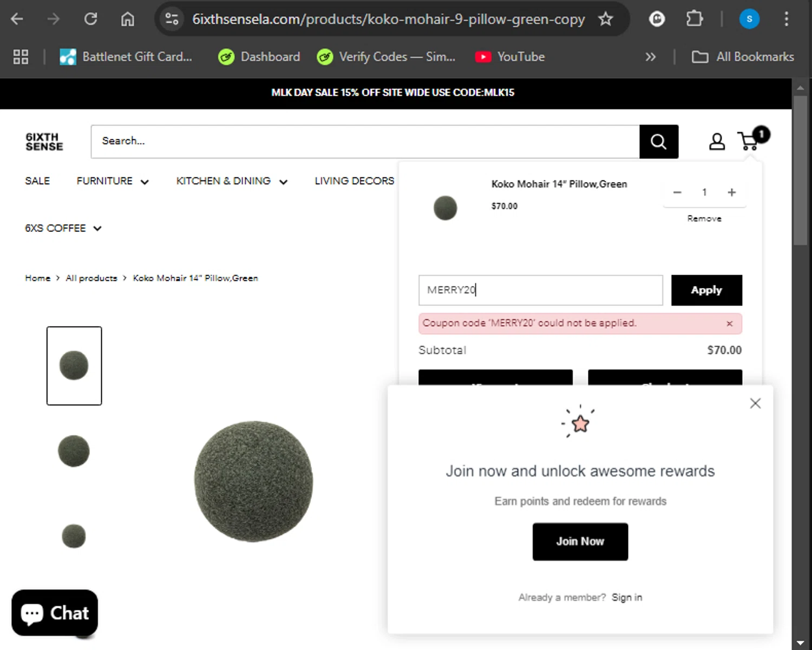This screenshot has height=650, width=812.
Task: Click the cart item pillow thumbnail
Action: (446, 208)
